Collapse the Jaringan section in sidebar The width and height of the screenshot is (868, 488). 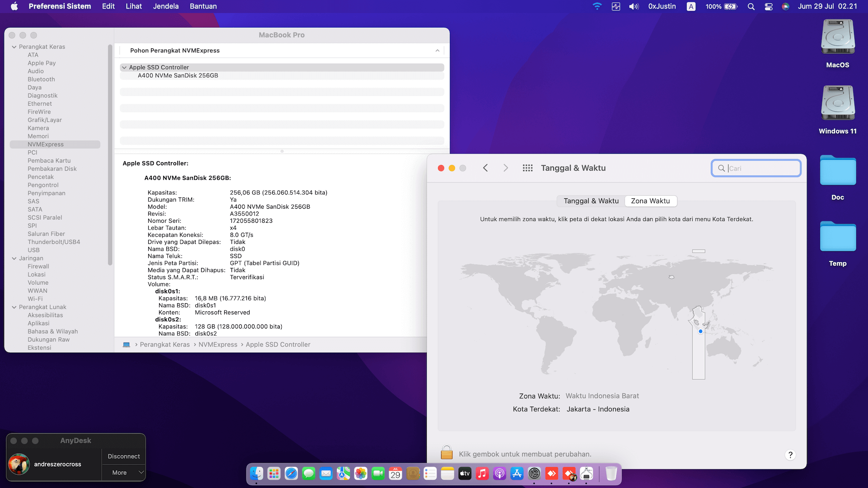(14, 258)
